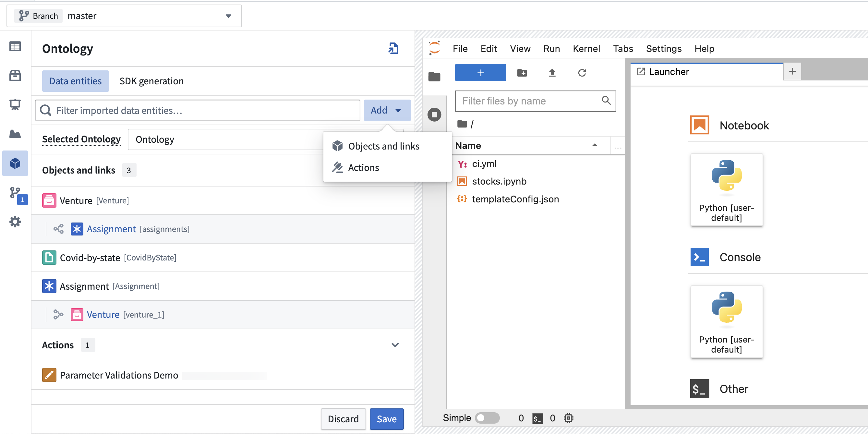Click the SDK generation export icon top right
This screenshot has height=434, width=868.
coord(394,48)
